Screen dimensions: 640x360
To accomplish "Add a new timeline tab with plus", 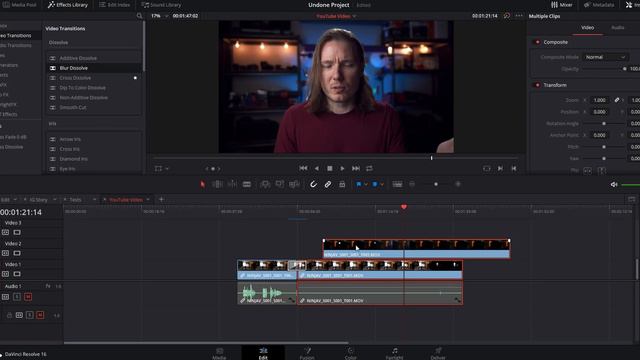I will (161, 199).
